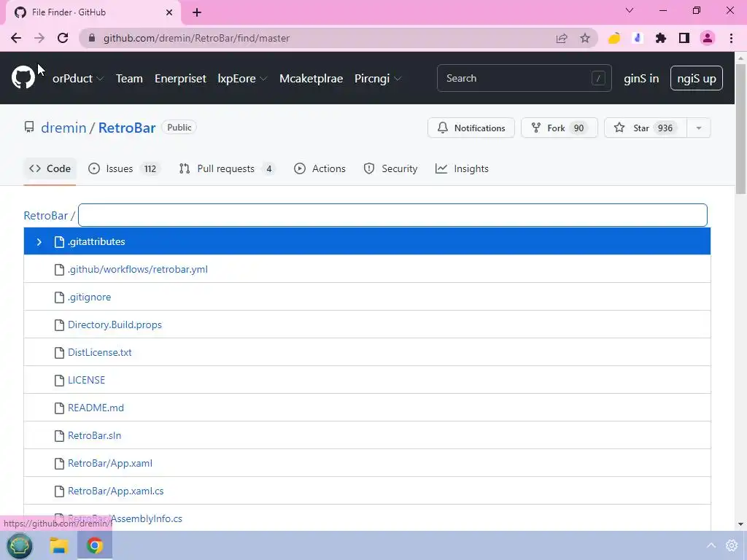This screenshot has height=560, width=747.
Task: Click the chevron tab search dropdown
Action: (630, 10)
